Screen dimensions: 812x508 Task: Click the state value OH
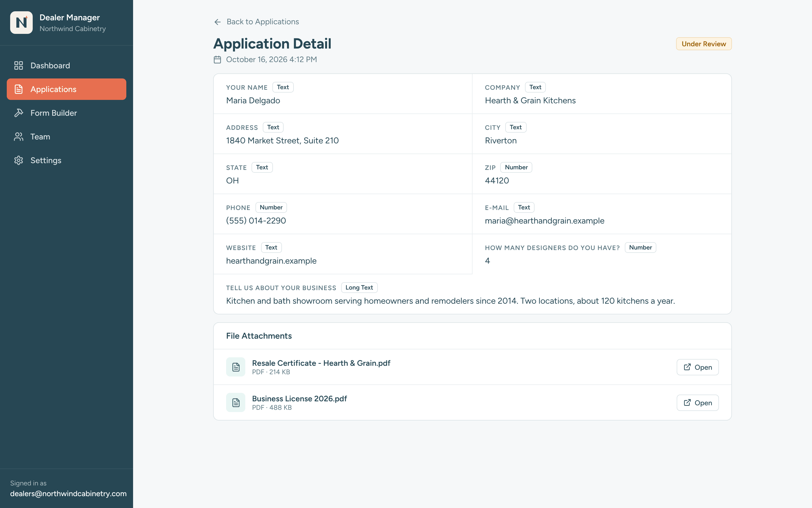(232, 181)
